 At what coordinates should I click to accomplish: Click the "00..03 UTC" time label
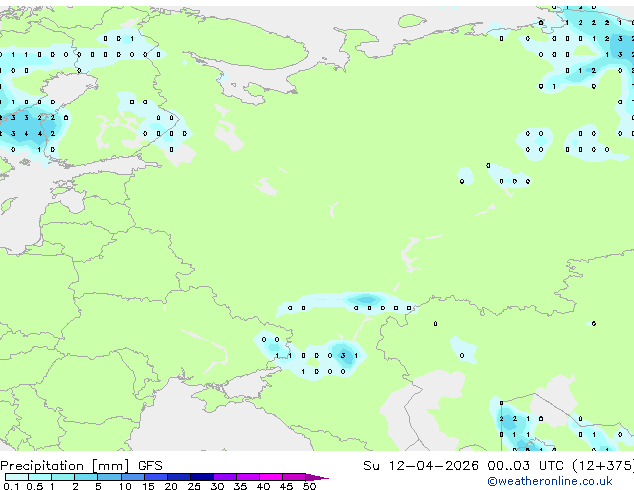click(x=525, y=466)
